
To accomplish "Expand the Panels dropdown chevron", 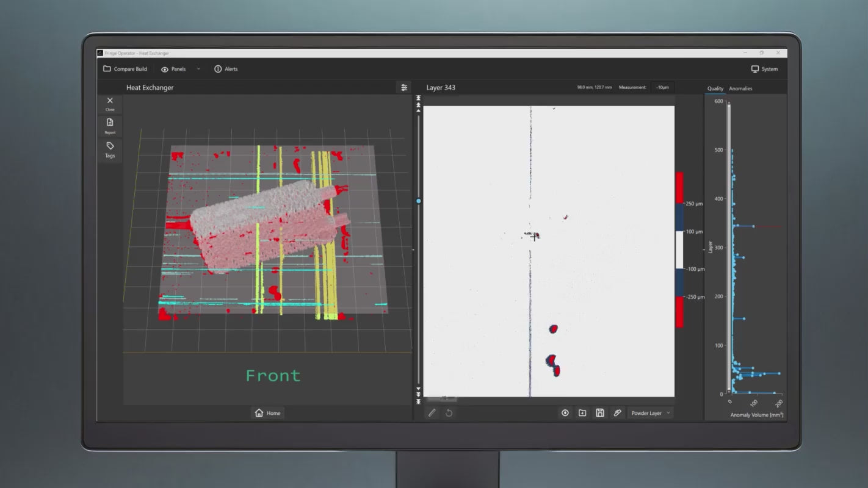I will 198,69.
